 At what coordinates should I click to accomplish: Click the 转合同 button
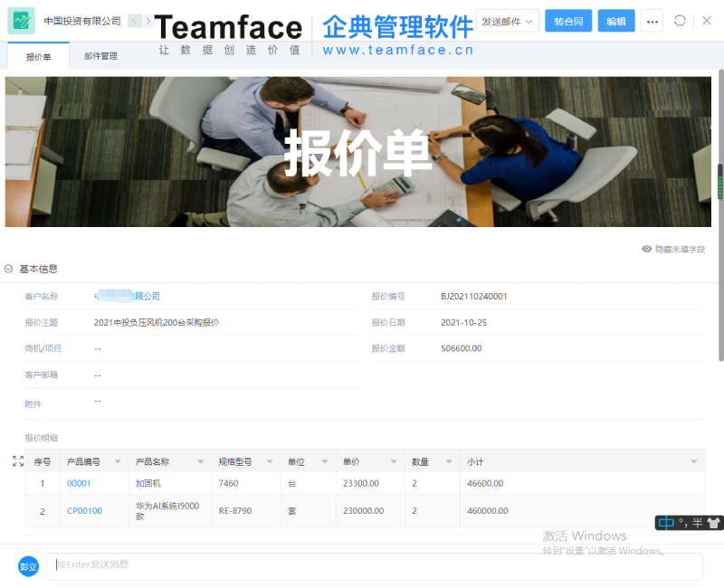tap(568, 21)
